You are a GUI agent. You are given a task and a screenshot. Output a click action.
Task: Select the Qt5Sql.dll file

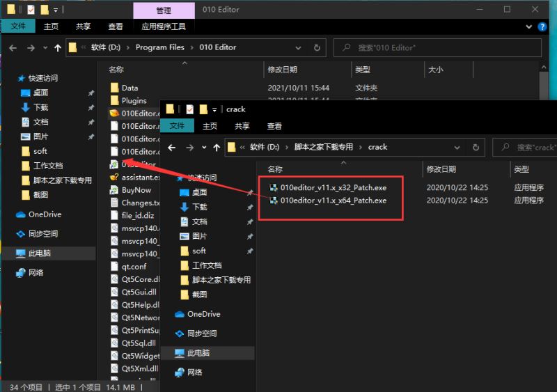tap(133, 343)
